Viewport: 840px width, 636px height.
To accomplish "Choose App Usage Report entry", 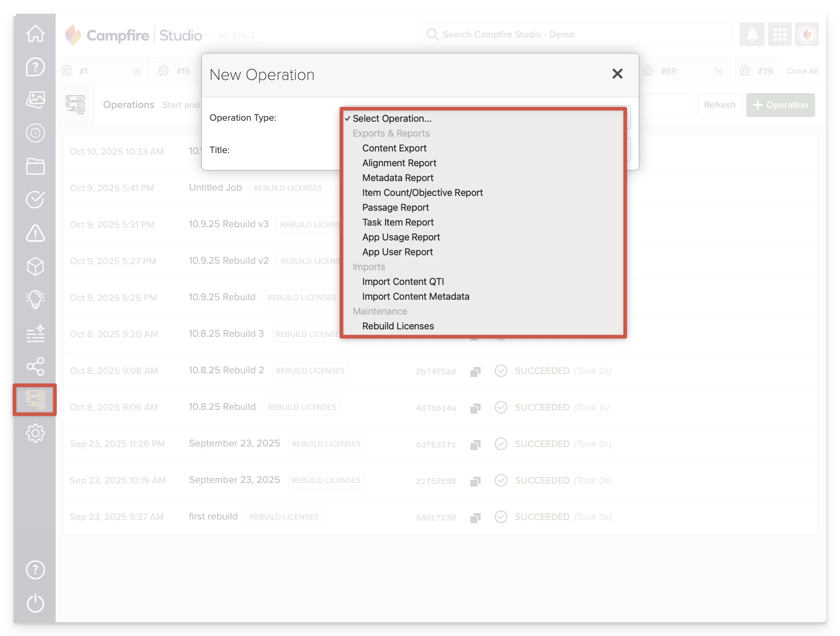I will point(401,237).
